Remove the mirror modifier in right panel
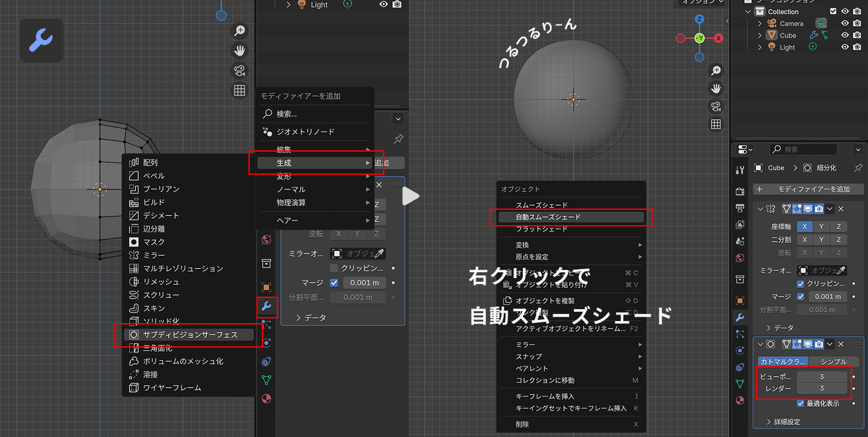Image resolution: width=868 pixels, height=437 pixels. [841, 209]
